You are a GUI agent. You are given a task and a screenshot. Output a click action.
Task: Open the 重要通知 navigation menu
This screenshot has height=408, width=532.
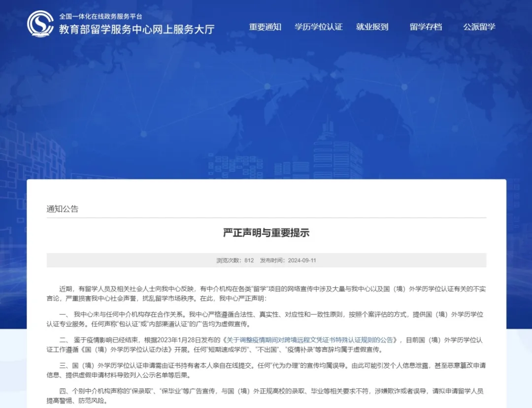[264, 27]
